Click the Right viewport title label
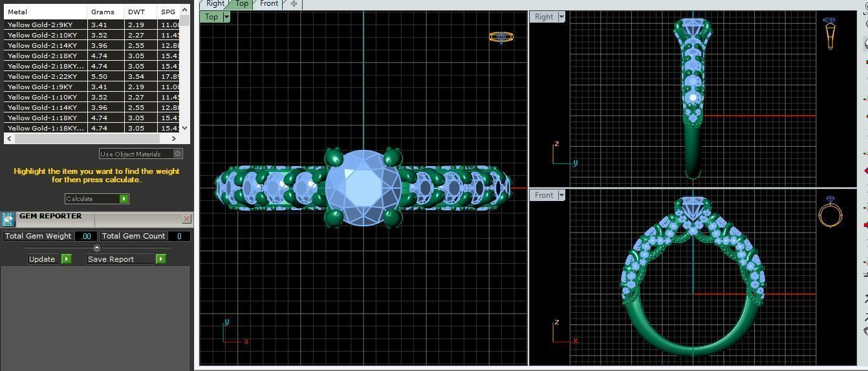 pos(544,17)
